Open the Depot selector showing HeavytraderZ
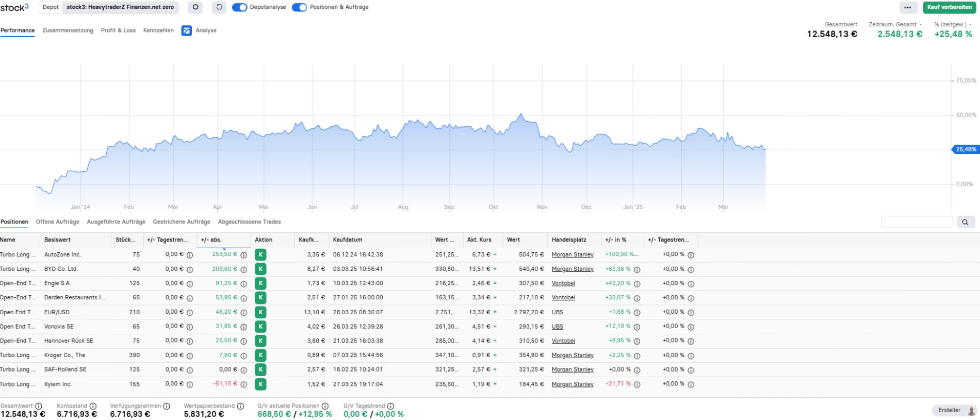This screenshot has width=980, height=420. 120,7
